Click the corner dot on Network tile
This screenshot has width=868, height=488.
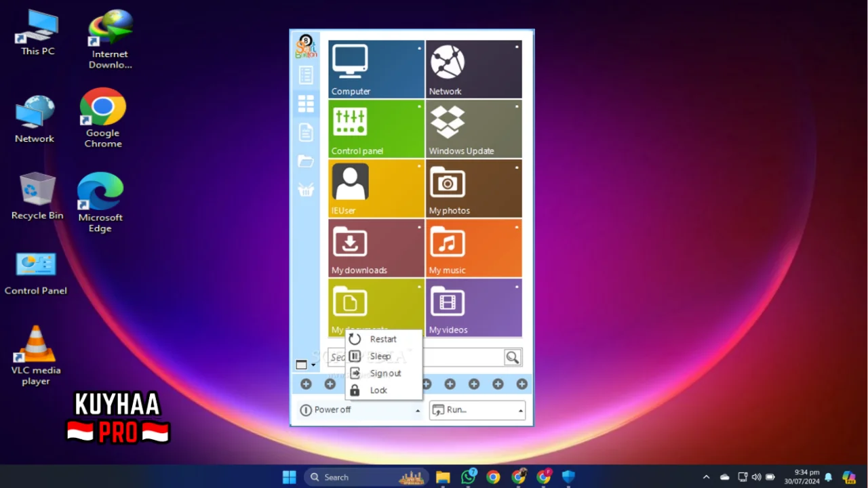coord(517,47)
